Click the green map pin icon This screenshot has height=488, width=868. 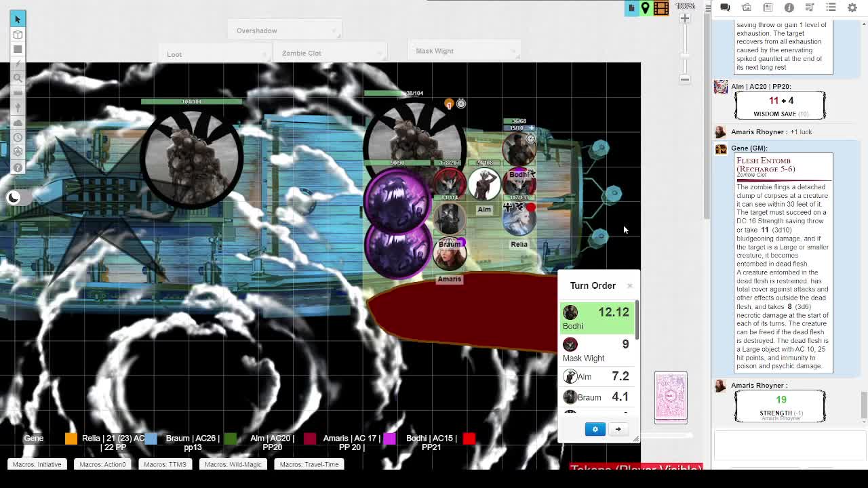click(x=646, y=8)
